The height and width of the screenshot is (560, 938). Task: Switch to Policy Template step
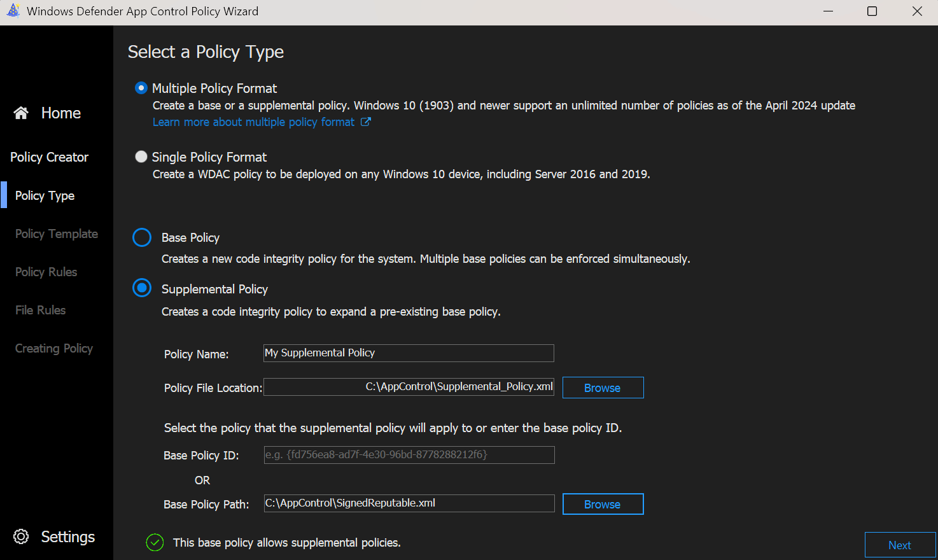coord(56,234)
